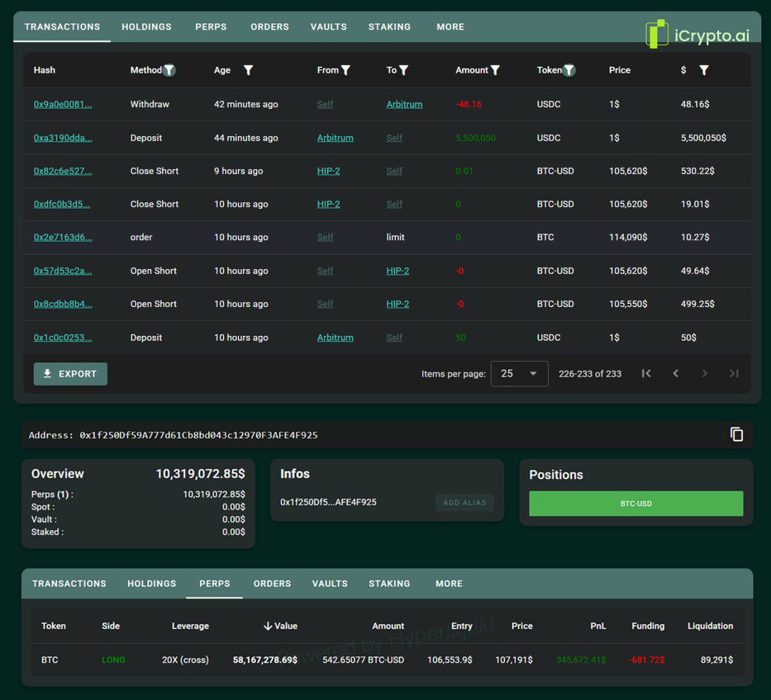Open transaction hash 0xdfc0b3d5...
This screenshot has height=700, width=771.
[x=62, y=204]
